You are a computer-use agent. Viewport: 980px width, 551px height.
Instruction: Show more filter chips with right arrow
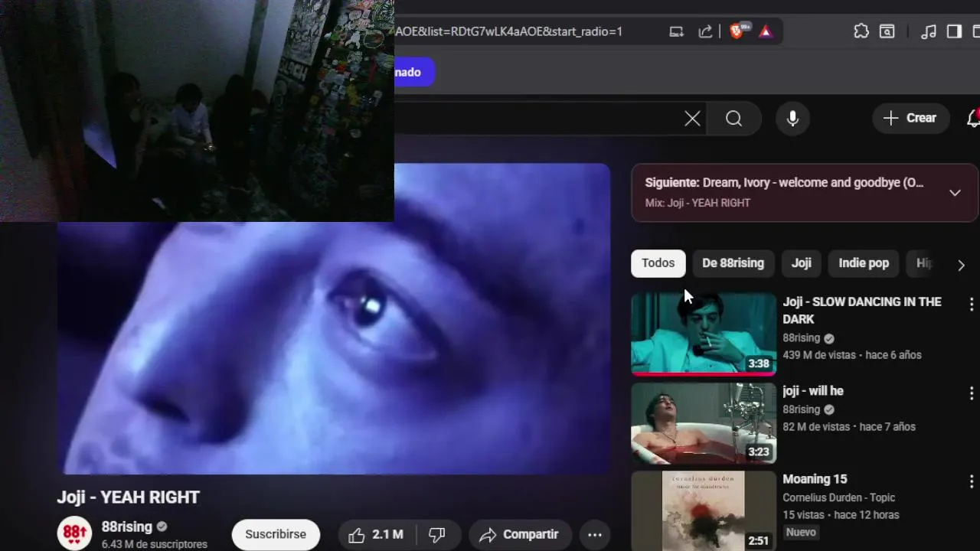(961, 265)
